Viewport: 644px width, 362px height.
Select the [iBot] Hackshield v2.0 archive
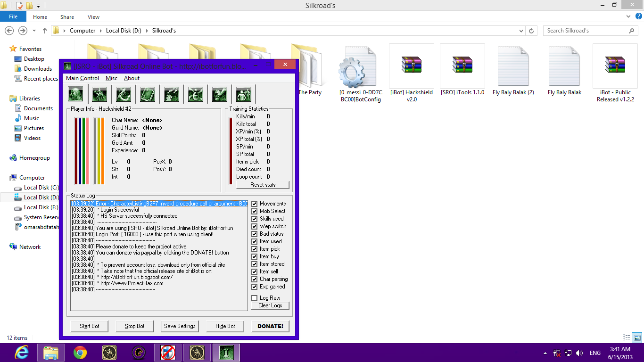[x=411, y=74]
